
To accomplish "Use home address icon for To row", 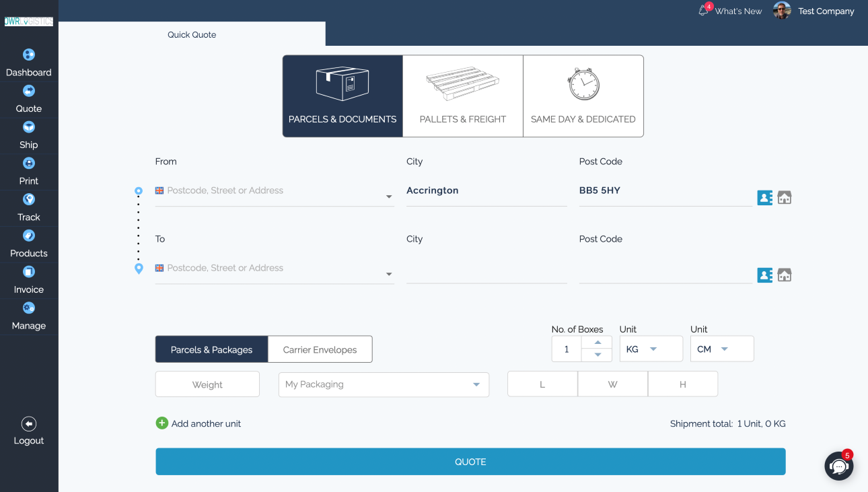I will click(784, 275).
